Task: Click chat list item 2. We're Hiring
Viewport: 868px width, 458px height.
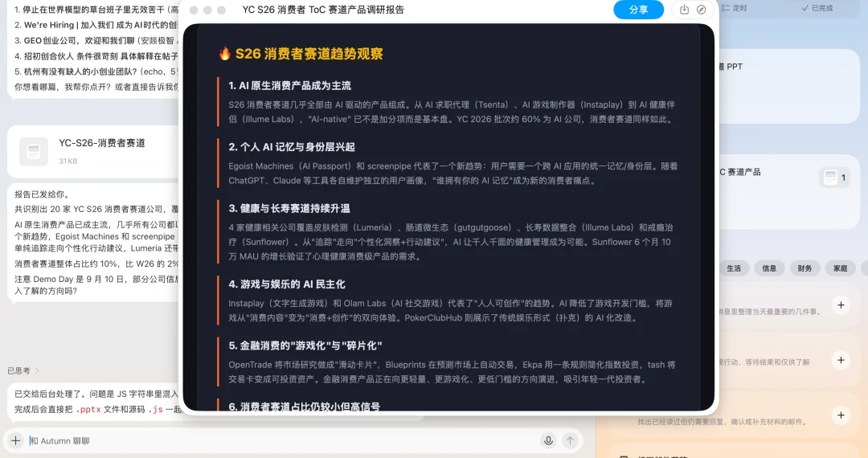Action: coord(96,25)
